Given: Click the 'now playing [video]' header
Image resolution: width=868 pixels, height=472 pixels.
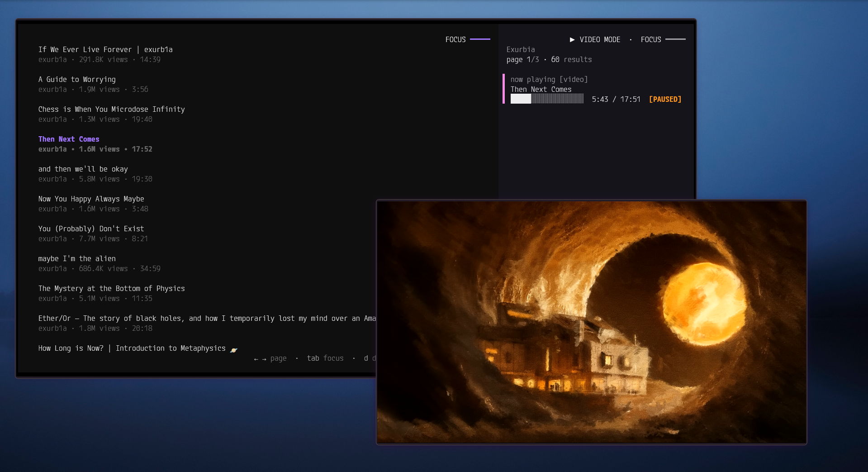Looking at the screenshot, I should click(x=549, y=80).
